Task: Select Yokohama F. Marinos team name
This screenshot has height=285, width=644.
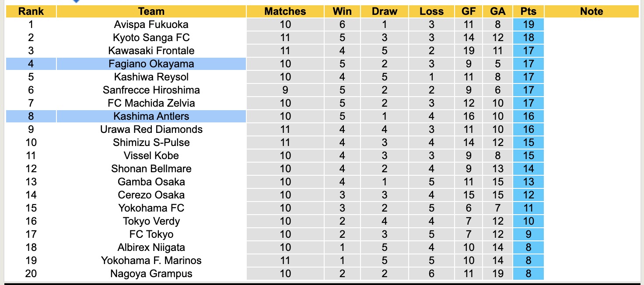Action: 151,261
